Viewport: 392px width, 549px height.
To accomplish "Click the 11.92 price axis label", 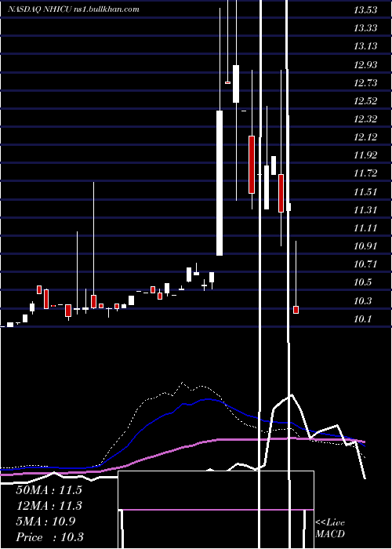I will [365, 155].
